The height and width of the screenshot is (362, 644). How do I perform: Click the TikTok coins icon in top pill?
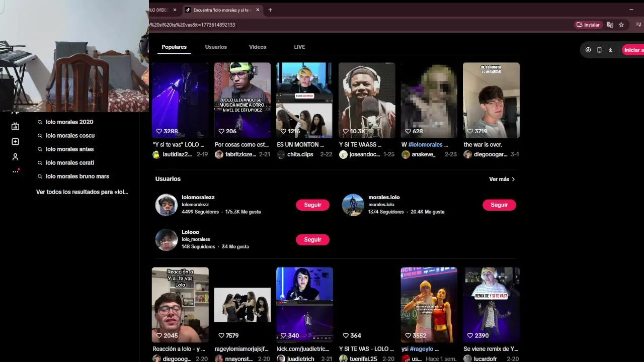coord(588,50)
